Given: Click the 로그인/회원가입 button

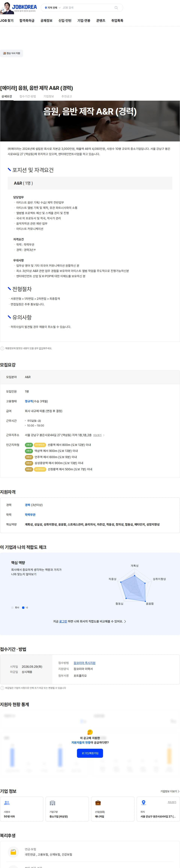Looking at the screenshot, I should pyautogui.click(x=90, y=753).
